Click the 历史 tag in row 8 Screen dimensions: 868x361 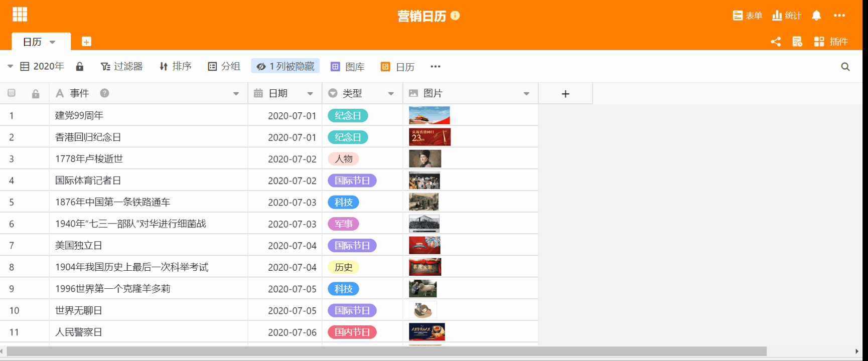point(343,267)
